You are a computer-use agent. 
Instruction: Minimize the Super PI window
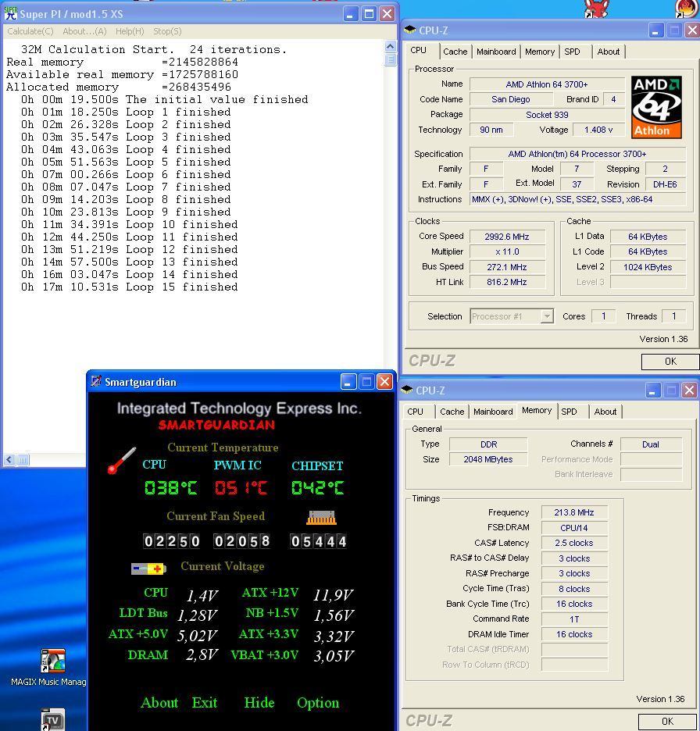tap(351, 14)
